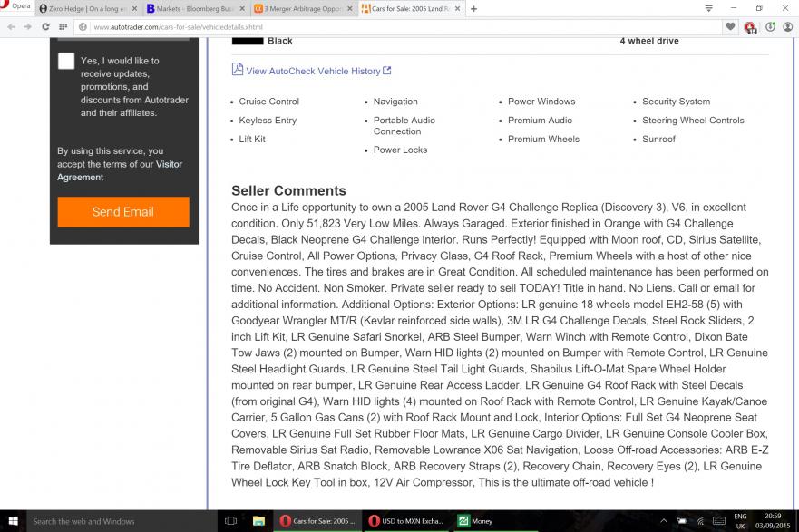799x532 pixels.
Task: Open the clock showing 20:59
Action: (x=773, y=521)
